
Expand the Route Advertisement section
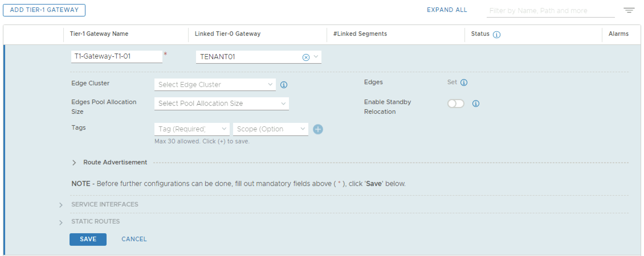pyautogui.click(x=74, y=163)
